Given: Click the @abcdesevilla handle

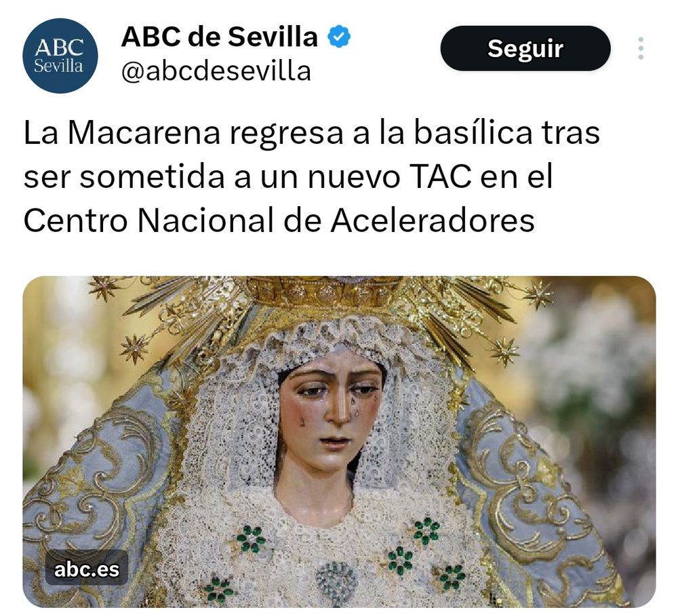Looking at the screenshot, I should coord(216,71).
